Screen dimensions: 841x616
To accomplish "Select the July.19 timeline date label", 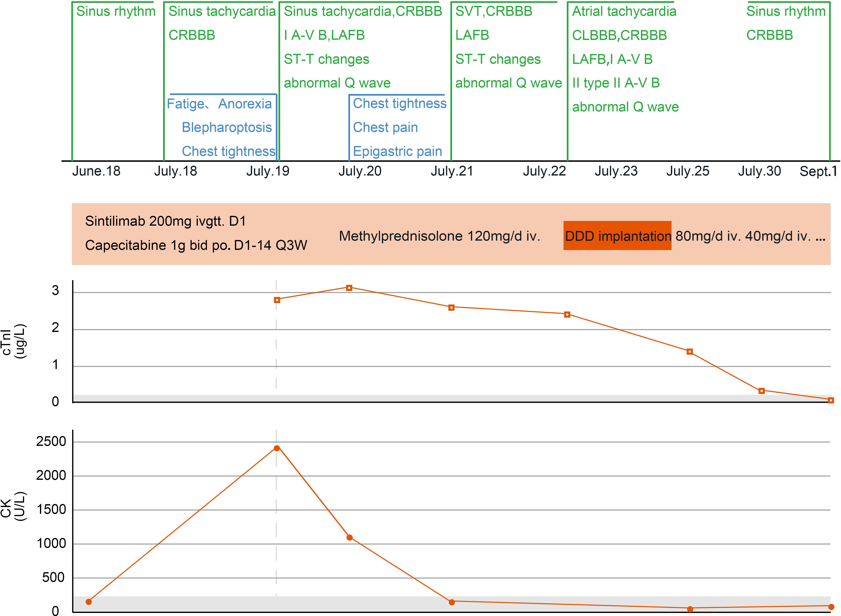I will coord(267,171).
